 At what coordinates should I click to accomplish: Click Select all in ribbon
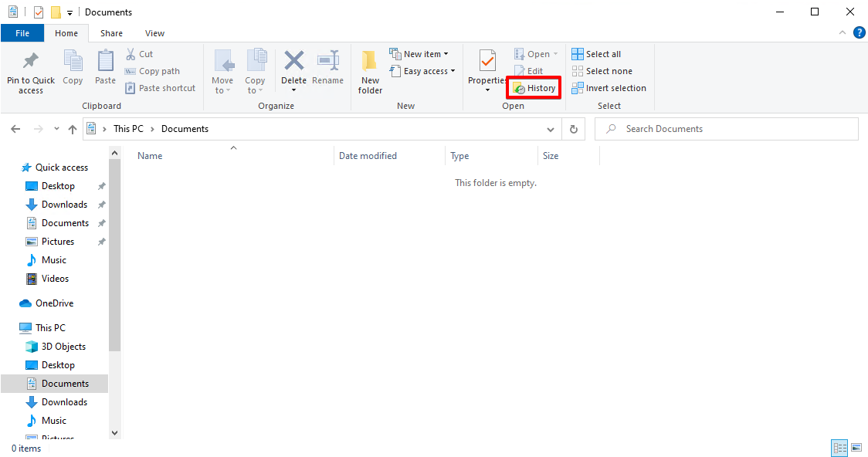coord(596,54)
